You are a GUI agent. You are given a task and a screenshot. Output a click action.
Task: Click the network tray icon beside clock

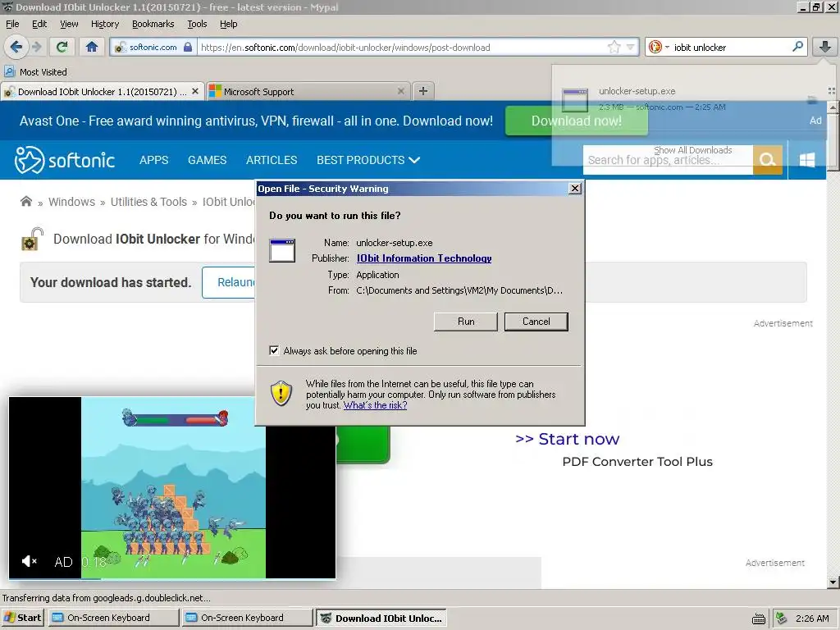tap(782, 619)
